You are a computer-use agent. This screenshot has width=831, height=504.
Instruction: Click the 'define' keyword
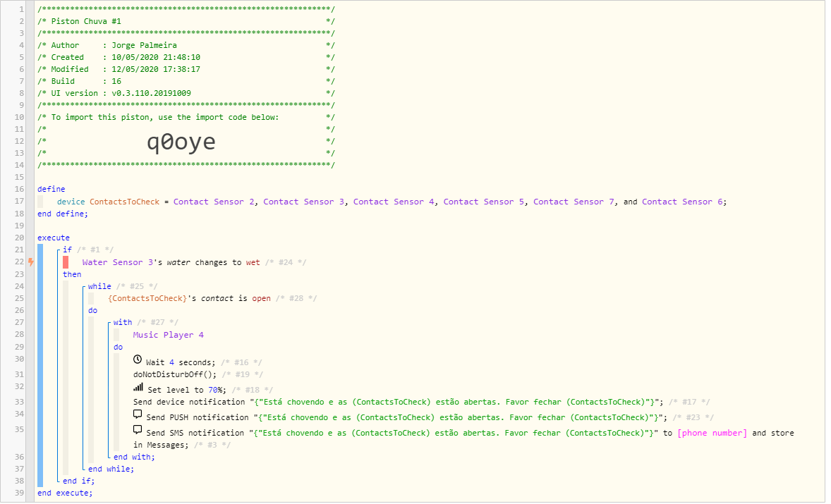[x=51, y=189]
